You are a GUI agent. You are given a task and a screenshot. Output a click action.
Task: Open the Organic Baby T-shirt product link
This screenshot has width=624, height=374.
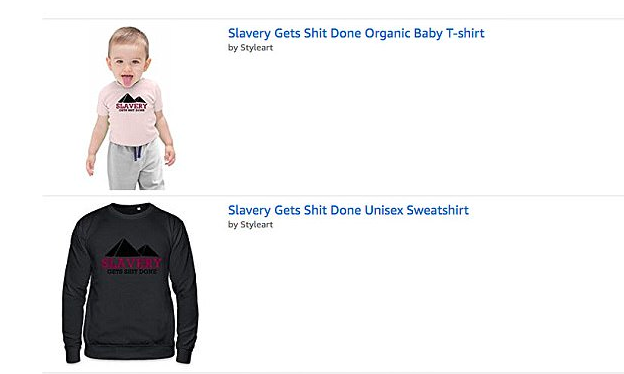coord(356,33)
